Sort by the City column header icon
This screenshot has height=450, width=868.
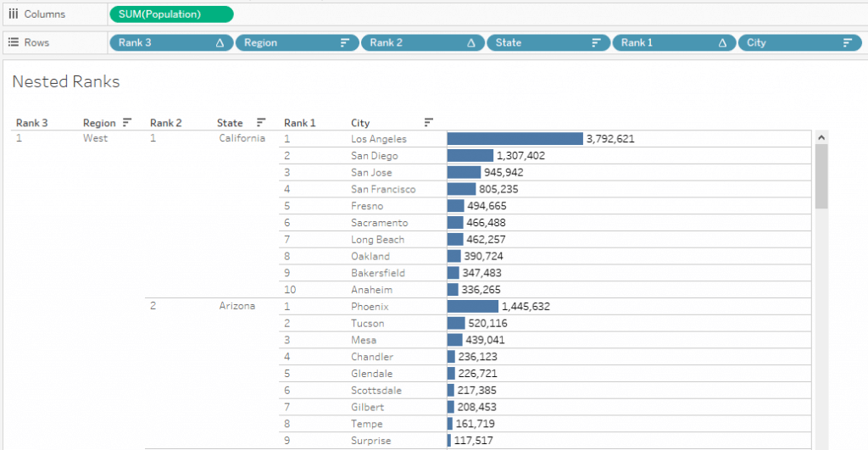point(428,122)
